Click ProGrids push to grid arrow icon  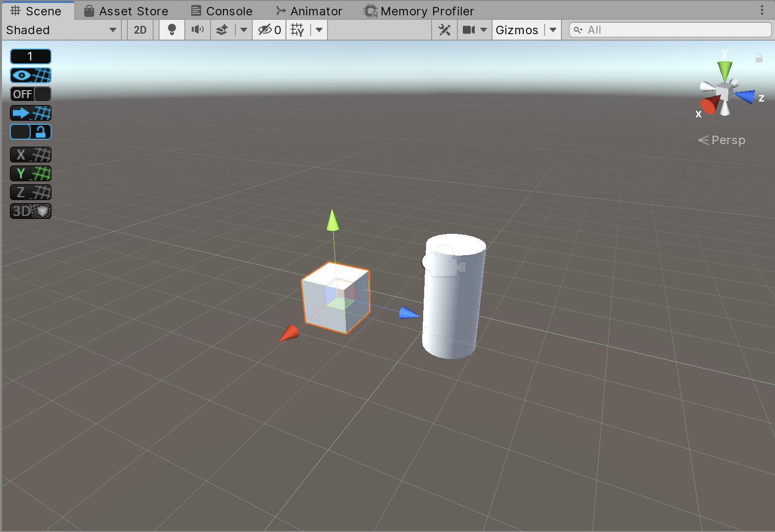(x=31, y=113)
